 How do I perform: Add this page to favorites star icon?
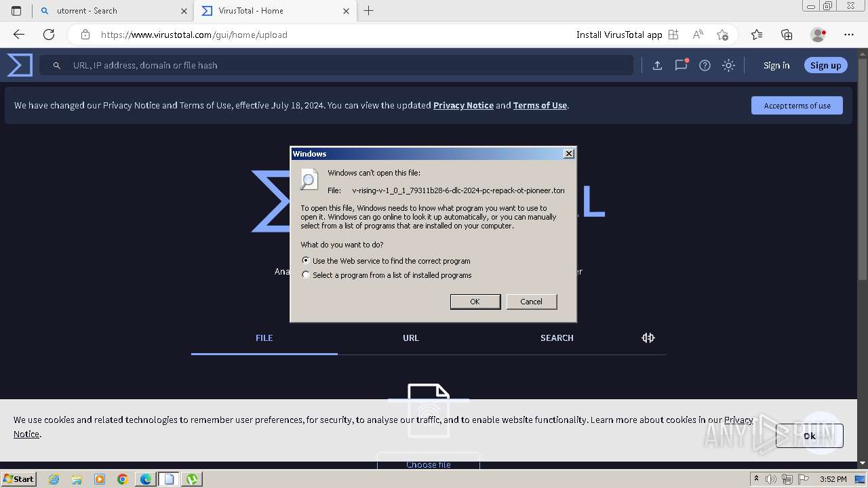[722, 35]
